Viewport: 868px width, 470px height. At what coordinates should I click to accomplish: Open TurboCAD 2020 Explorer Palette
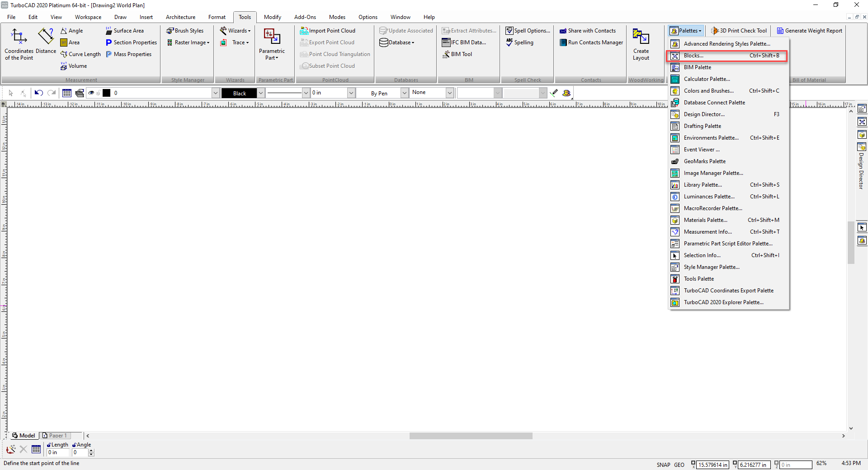click(729, 302)
